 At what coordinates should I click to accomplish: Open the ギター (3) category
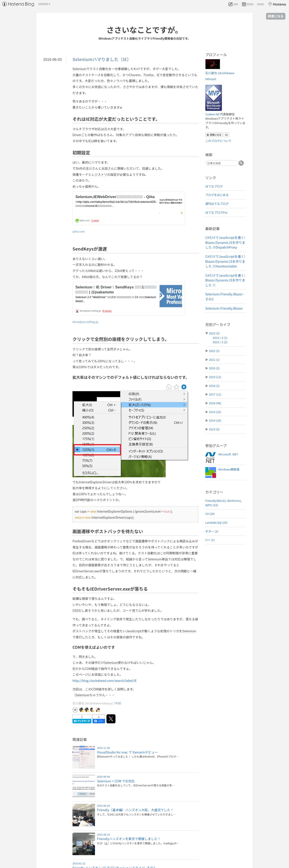212,531
